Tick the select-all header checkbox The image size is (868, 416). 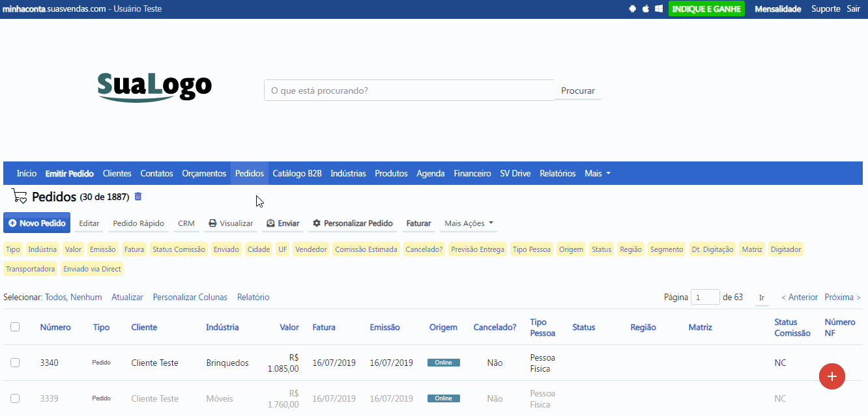click(15, 327)
